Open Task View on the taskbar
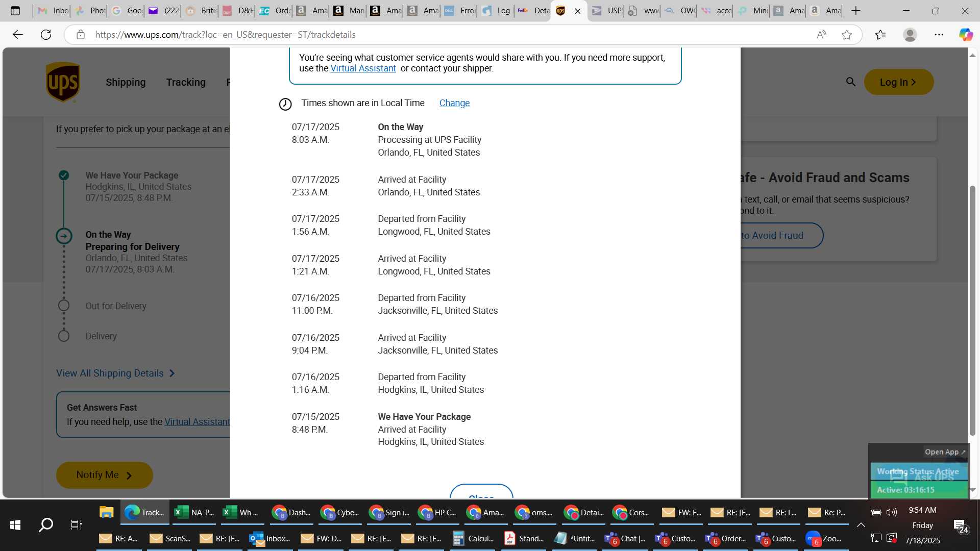Screen dimensions: 980x551 76,524
